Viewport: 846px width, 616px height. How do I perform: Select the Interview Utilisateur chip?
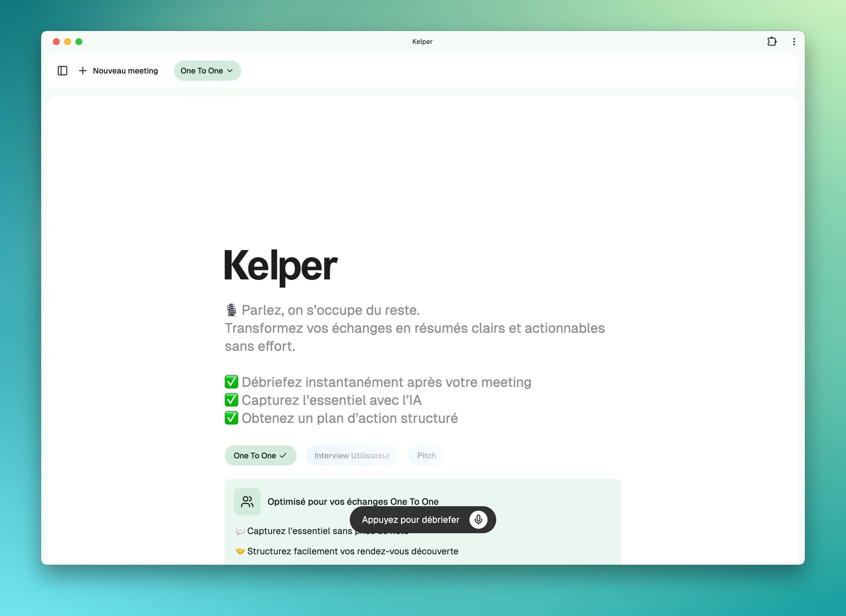[352, 455]
